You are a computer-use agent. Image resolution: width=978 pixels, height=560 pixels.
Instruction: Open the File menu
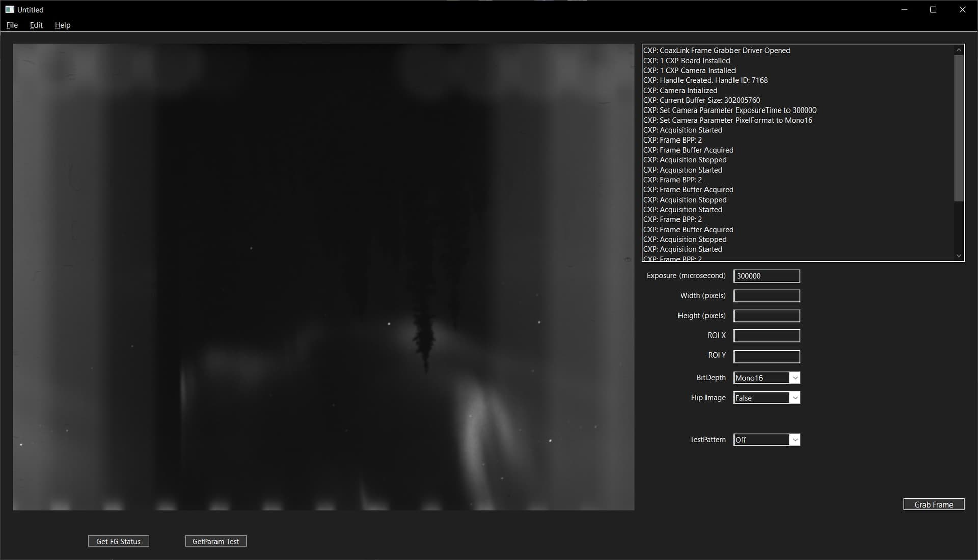tap(12, 25)
